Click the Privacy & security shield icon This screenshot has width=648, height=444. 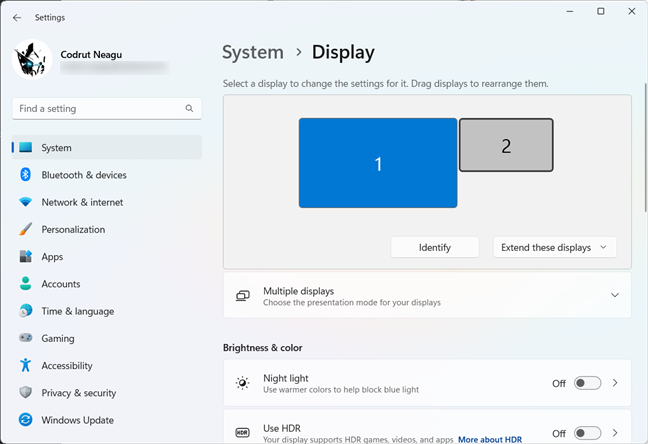(26, 392)
